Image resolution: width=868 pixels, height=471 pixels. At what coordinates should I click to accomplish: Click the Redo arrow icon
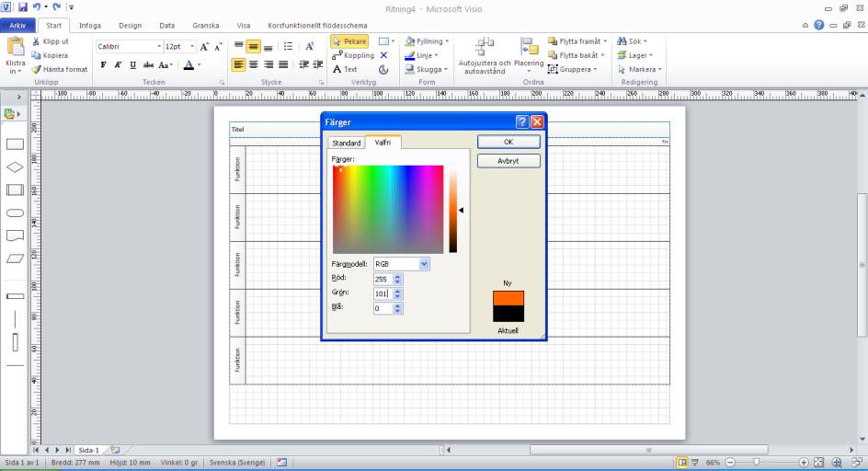(56, 7)
